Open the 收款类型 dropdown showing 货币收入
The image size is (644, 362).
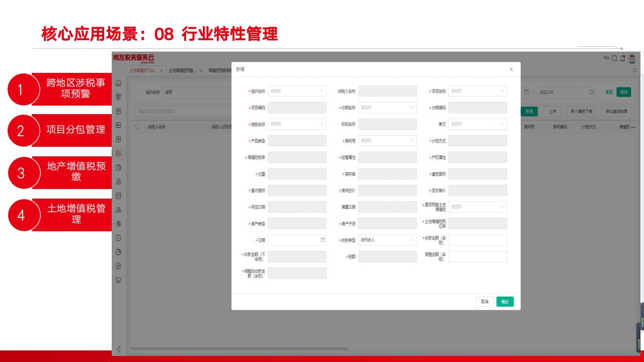click(x=387, y=240)
